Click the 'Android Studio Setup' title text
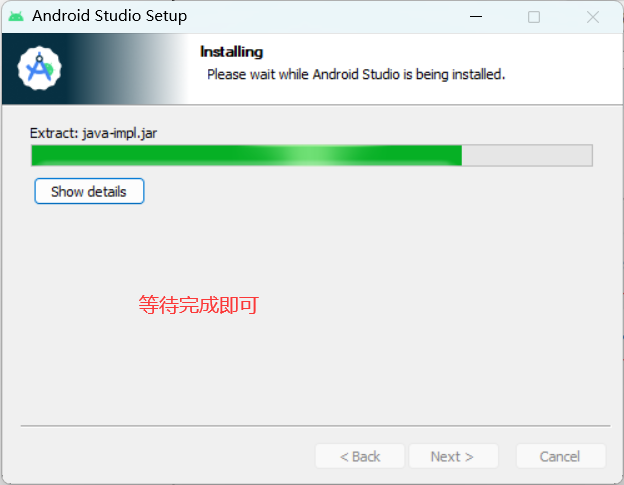624x485 pixels. point(109,16)
